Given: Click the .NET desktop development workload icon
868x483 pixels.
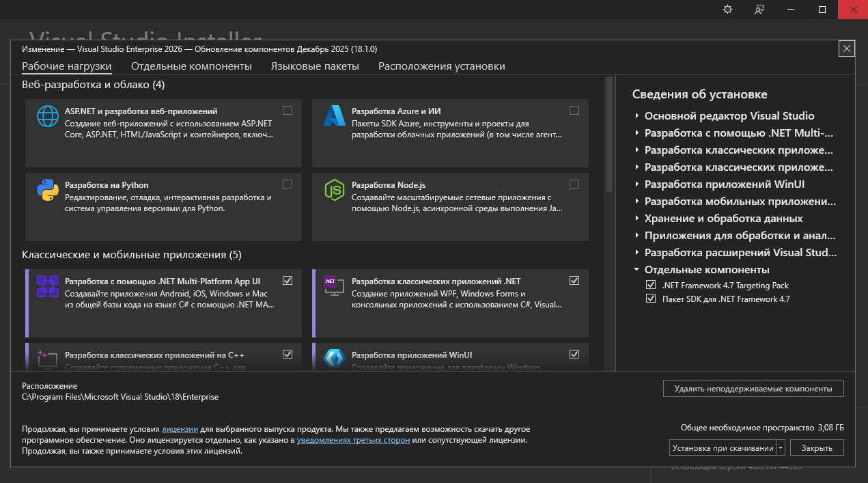Looking at the screenshot, I should point(335,286).
